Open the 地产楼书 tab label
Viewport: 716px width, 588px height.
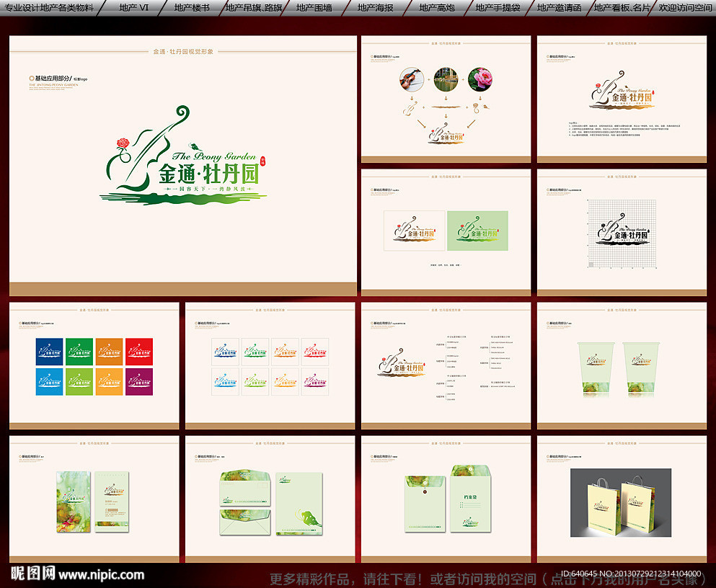tap(192, 7)
